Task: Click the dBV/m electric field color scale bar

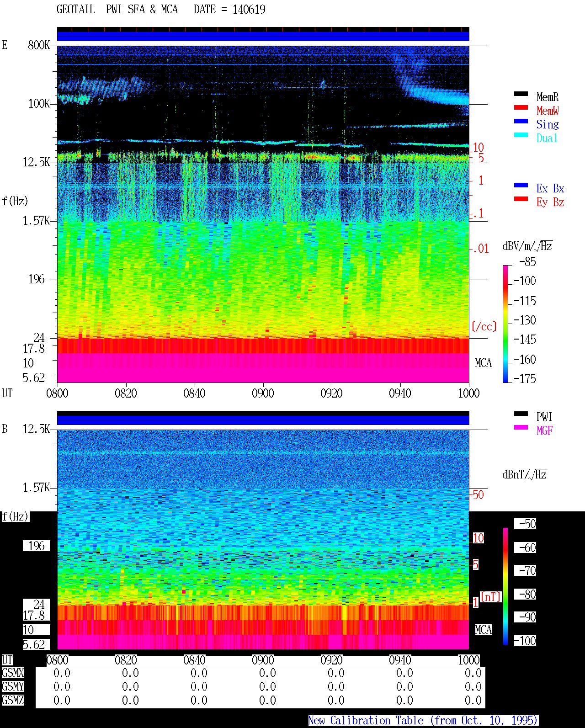Action: tap(505, 324)
